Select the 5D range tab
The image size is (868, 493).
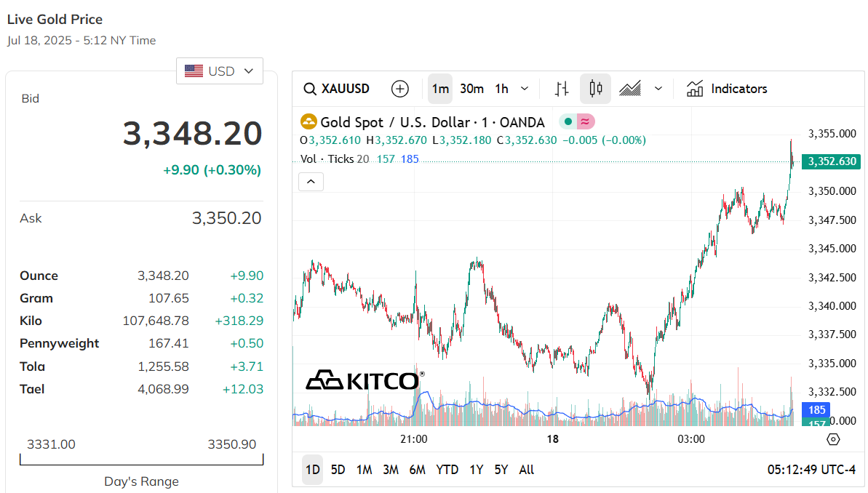pyautogui.click(x=338, y=470)
